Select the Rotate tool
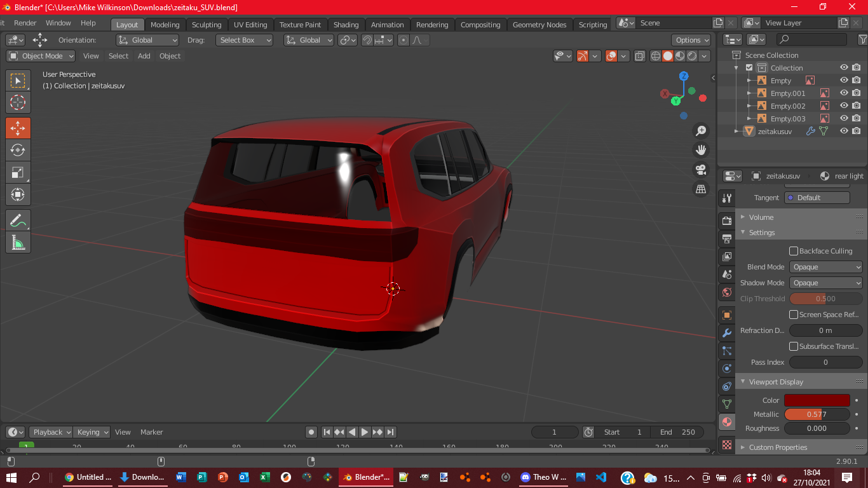This screenshot has height=488, width=868. pos(18,150)
